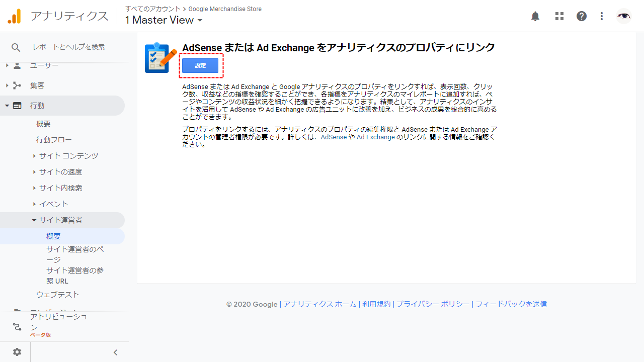
Task: Open the three-dot more options menu
Action: coord(602,16)
